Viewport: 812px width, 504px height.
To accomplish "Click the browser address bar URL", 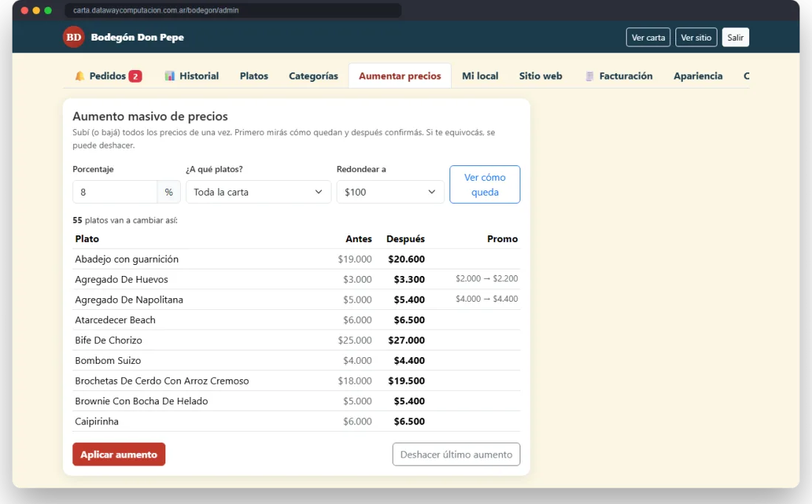I will 156,10.
